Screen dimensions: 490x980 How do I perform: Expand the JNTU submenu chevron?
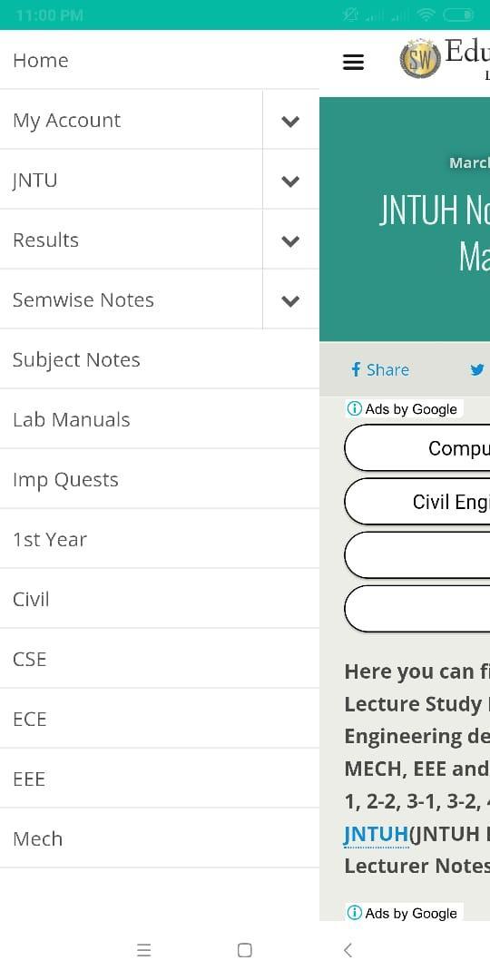click(290, 181)
